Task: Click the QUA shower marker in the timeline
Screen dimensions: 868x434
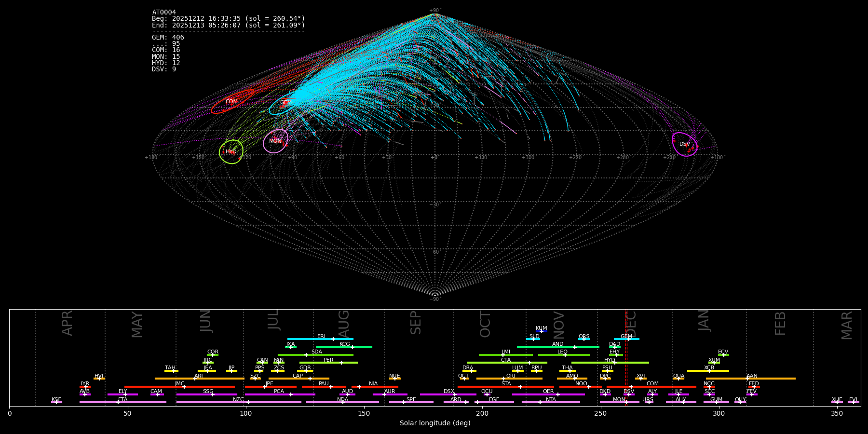Action: click(x=678, y=379)
